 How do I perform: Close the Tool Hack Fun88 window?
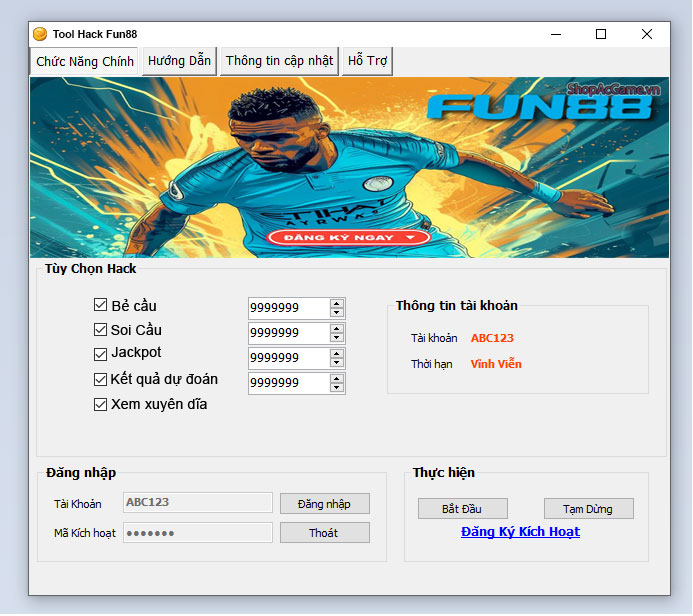[x=647, y=34]
